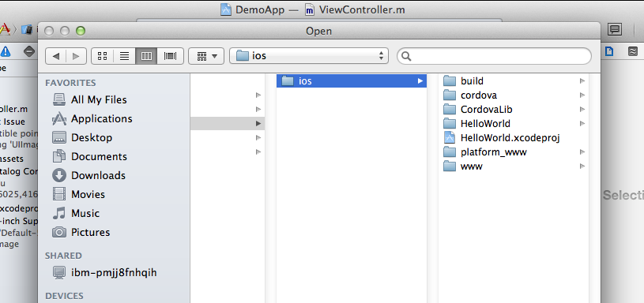Select Downloads in Favorites
The height and width of the screenshot is (303, 644).
98,175
